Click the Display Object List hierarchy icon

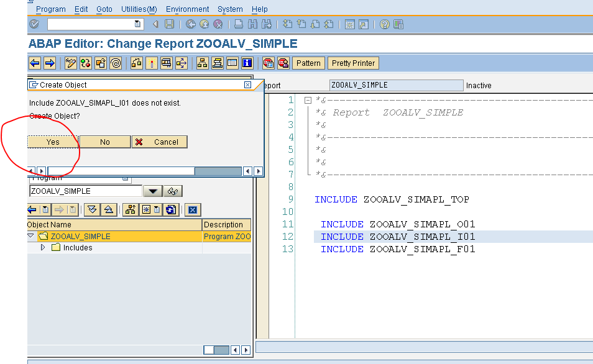pos(203,63)
